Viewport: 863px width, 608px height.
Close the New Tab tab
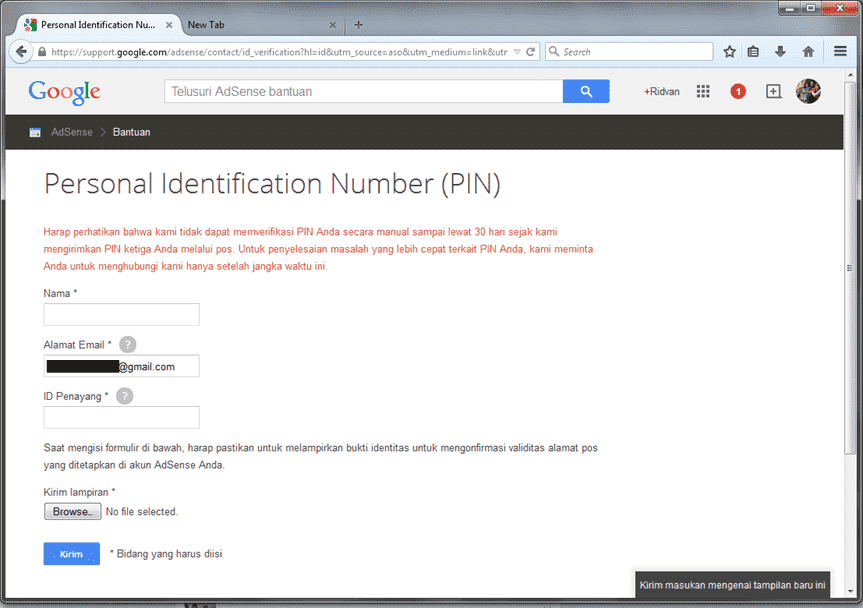point(332,25)
